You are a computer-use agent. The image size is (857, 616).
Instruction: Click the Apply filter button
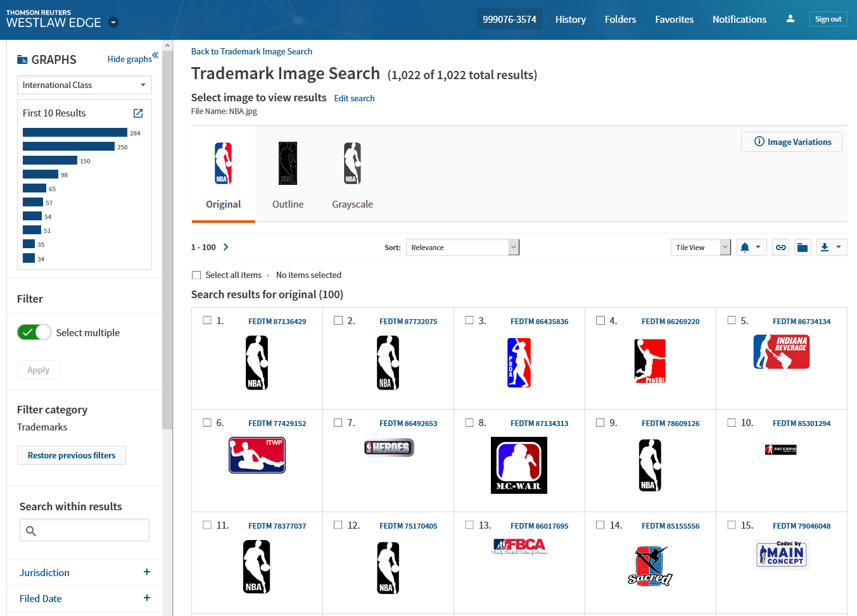(38, 370)
